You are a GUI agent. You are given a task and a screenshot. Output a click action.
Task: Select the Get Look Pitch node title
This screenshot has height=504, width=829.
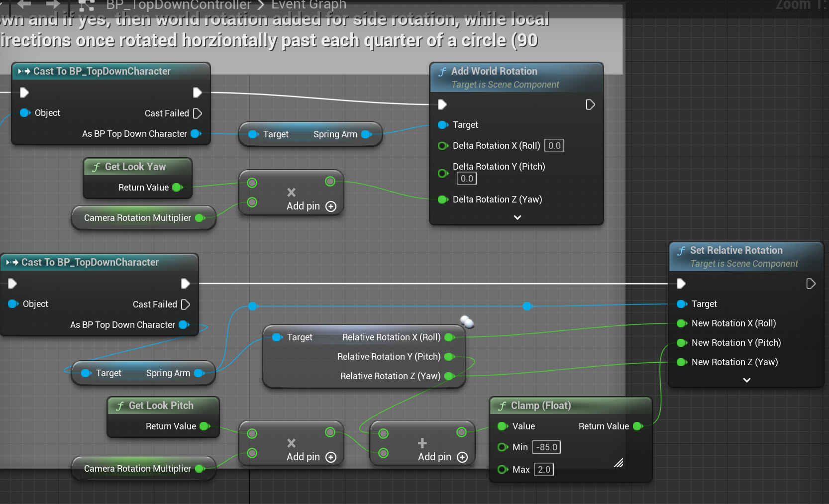point(161,405)
